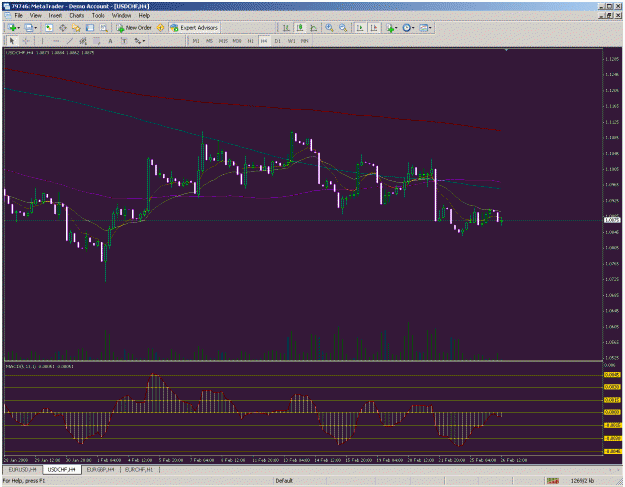Switch timeframe to M30
The width and height of the screenshot is (625, 487).
tap(237, 41)
